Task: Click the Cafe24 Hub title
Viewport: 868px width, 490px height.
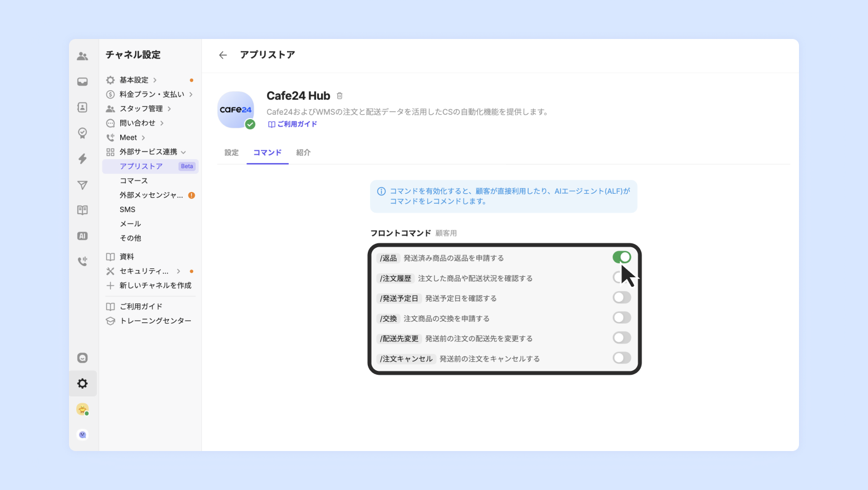Action: 298,96
